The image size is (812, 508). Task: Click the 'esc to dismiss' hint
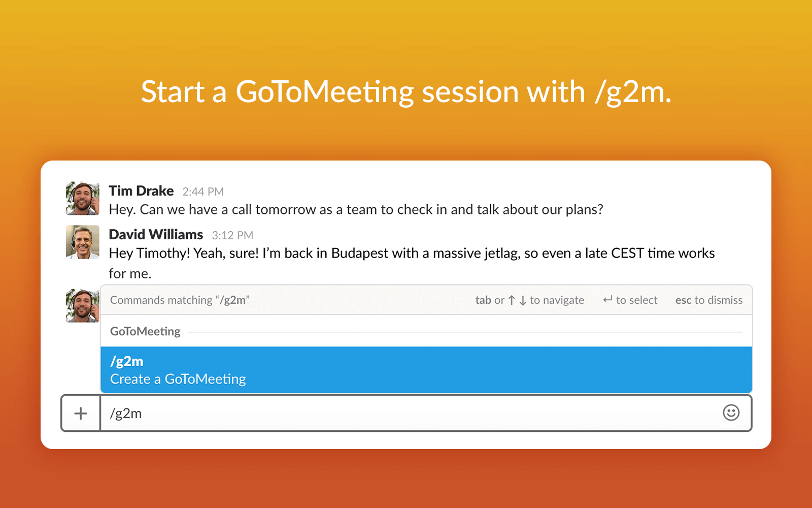point(708,300)
